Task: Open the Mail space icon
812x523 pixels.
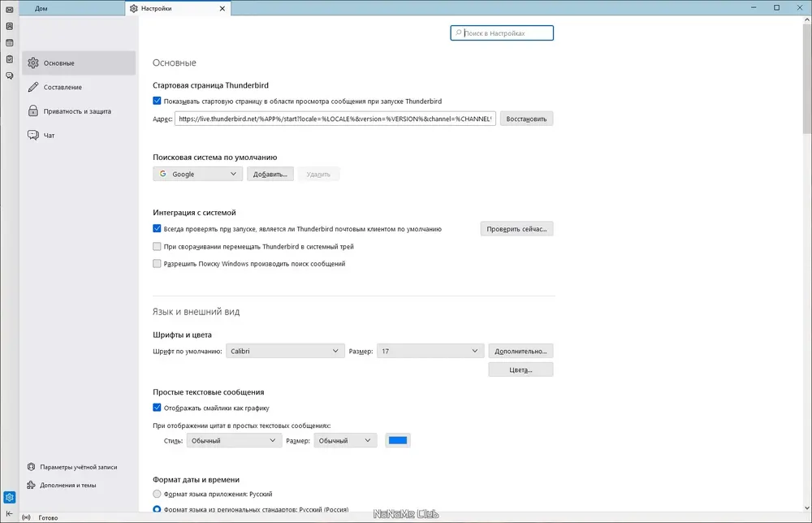Action: pos(9,9)
